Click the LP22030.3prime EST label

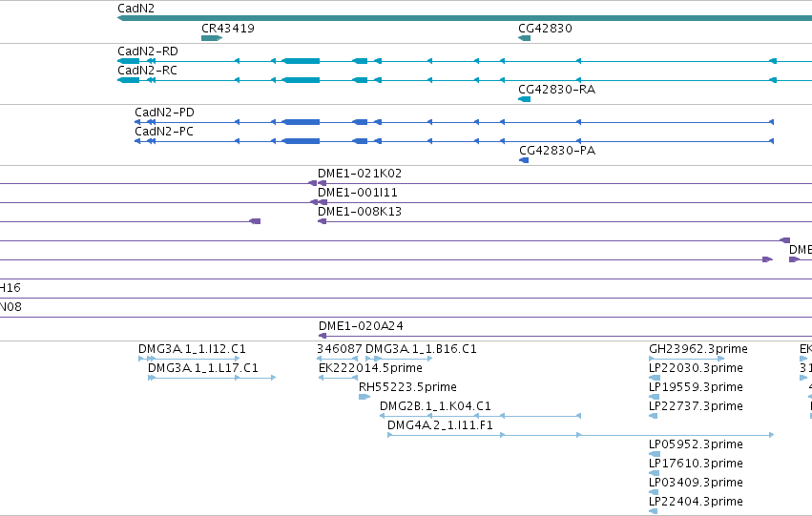point(696,368)
